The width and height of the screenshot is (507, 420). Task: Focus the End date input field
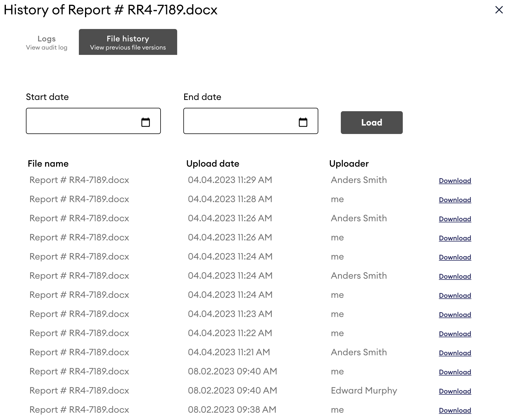click(x=251, y=121)
